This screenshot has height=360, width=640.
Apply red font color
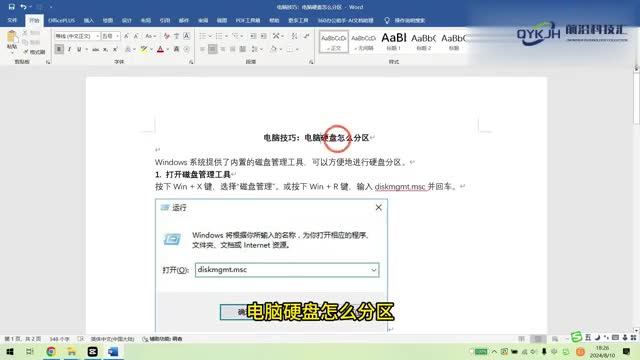click(160, 49)
